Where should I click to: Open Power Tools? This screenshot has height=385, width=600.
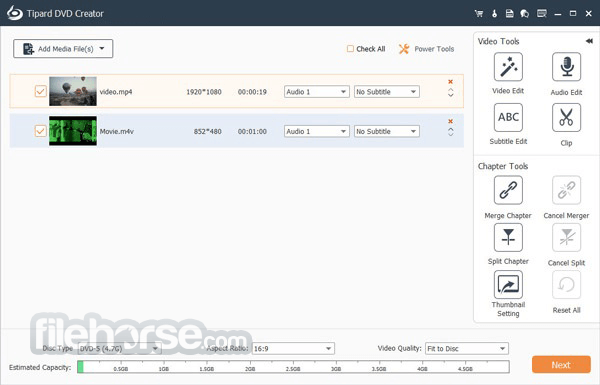(426, 49)
